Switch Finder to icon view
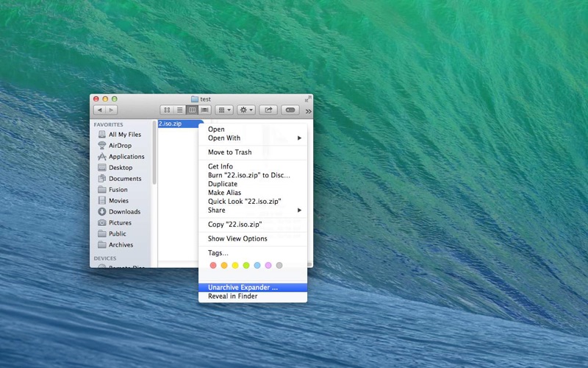This screenshot has width=588, height=368. click(x=167, y=110)
